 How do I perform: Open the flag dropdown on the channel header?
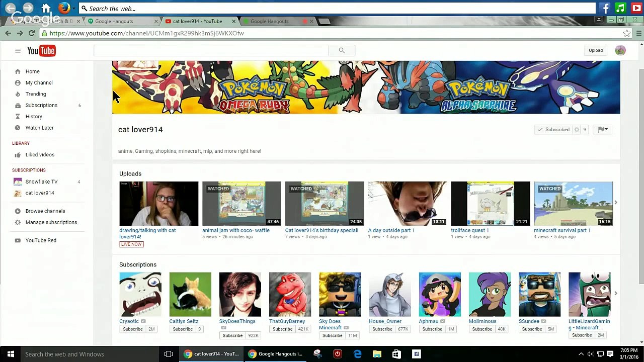pyautogui.click(x=603, y=130)
